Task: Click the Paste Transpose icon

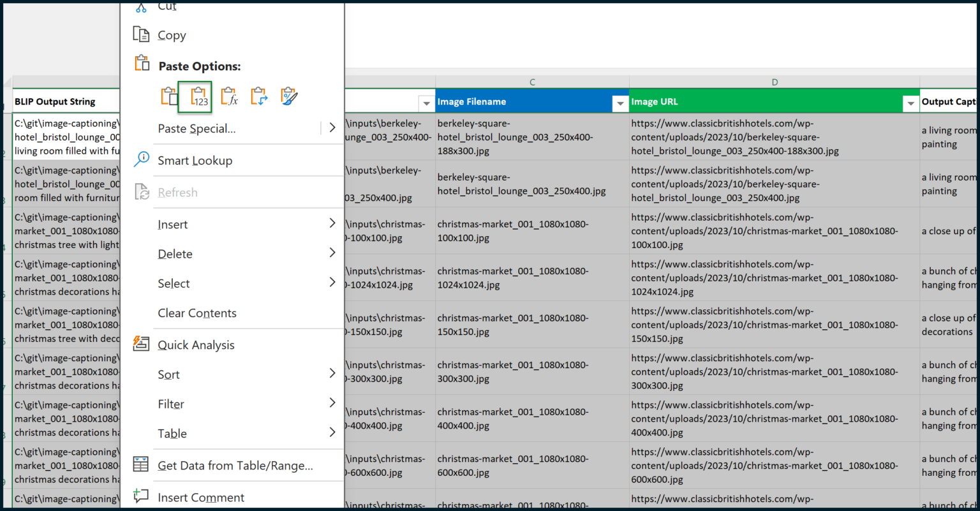Action: (x=259, y=96)
